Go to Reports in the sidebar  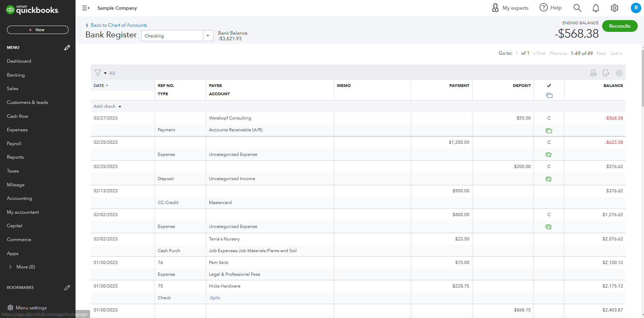pos(15,157)
